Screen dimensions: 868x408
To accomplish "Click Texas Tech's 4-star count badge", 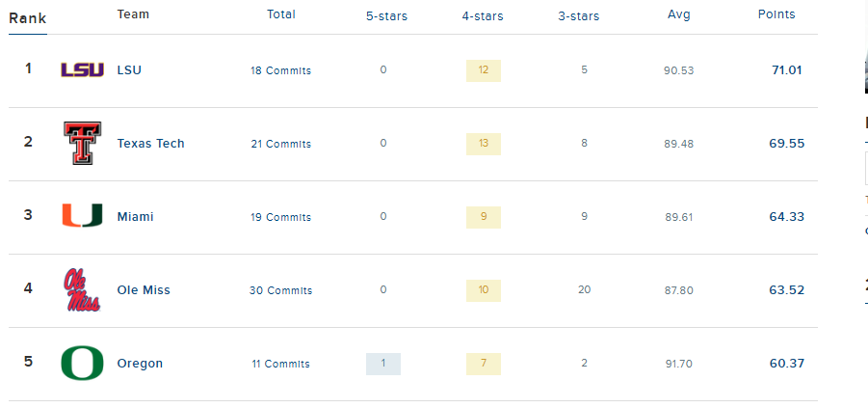I will pos(483,144).
